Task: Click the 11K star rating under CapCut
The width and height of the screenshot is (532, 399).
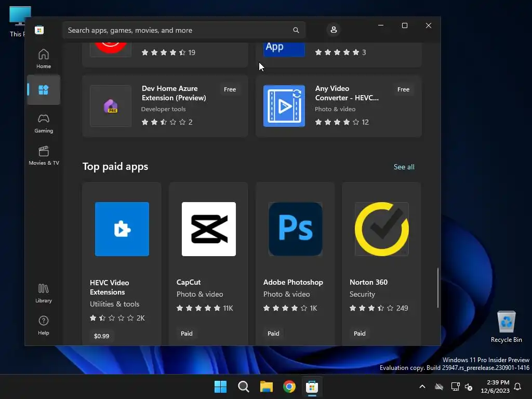Action: pyautogui.click(x=205, y=308)
